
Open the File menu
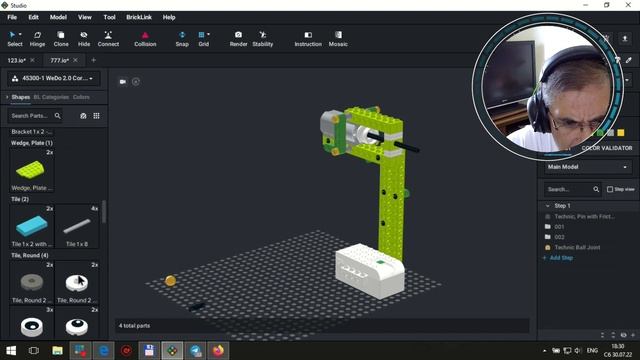(x=12, y=17)
